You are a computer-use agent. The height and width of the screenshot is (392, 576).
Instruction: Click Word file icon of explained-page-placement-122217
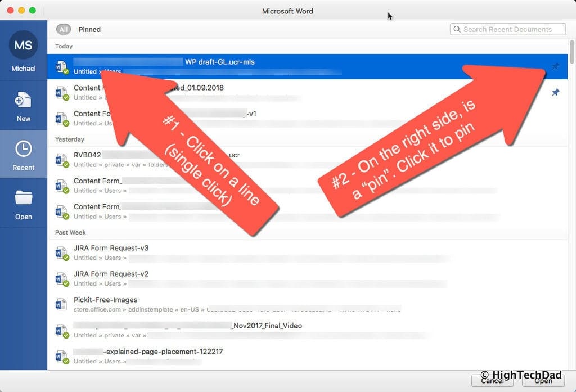tap(61, 357)
